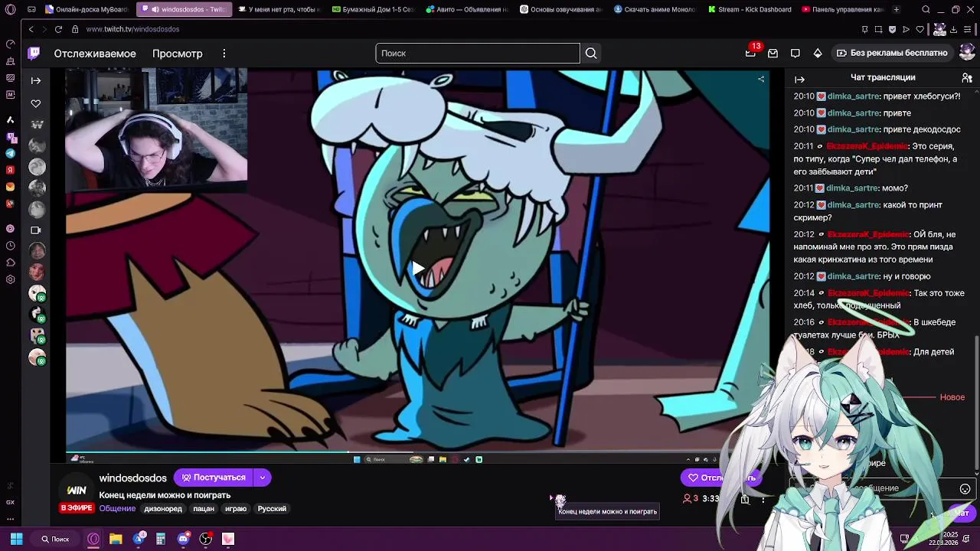This screenshot has width=980, height=551.
Task: Click the Новое new-messages marker in chat
Action: click(x=952, y=397)
